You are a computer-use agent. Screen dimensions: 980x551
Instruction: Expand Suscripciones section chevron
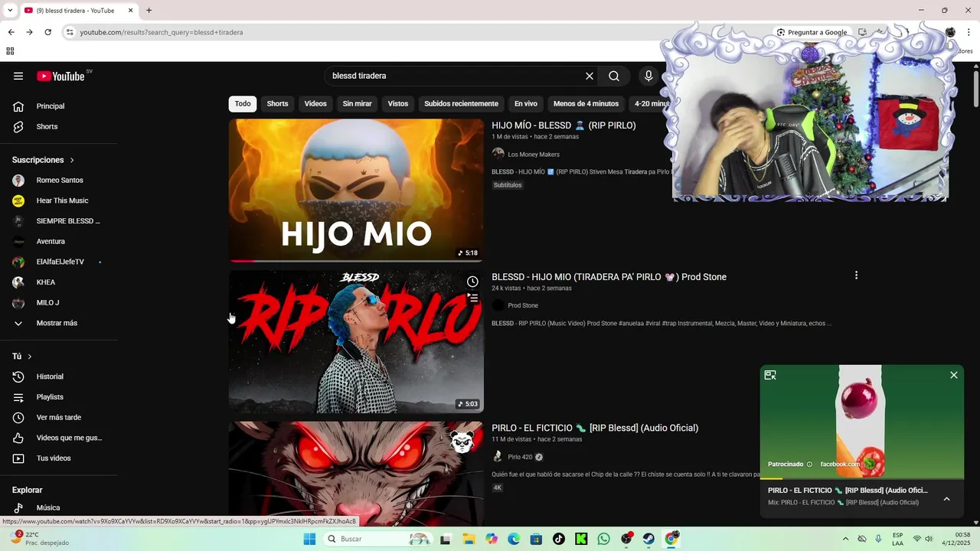[x=72, y=160]
